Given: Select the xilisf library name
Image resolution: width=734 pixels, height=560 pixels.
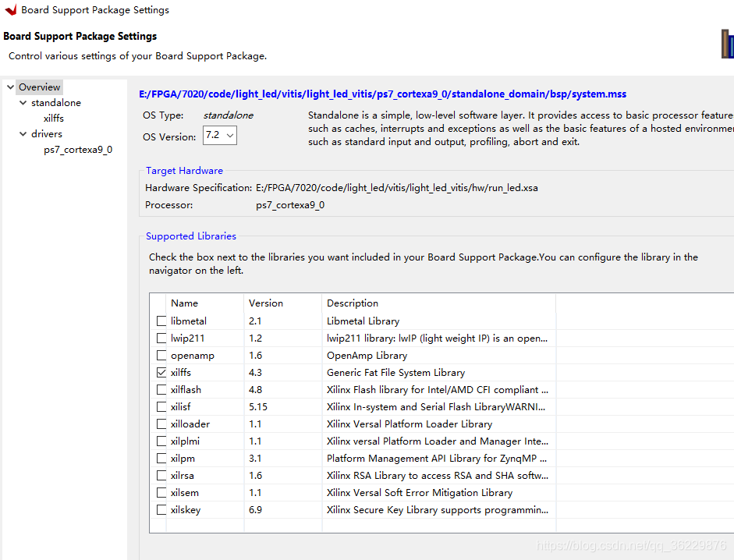Looking at the screenshot, I should tap(181, 407).
